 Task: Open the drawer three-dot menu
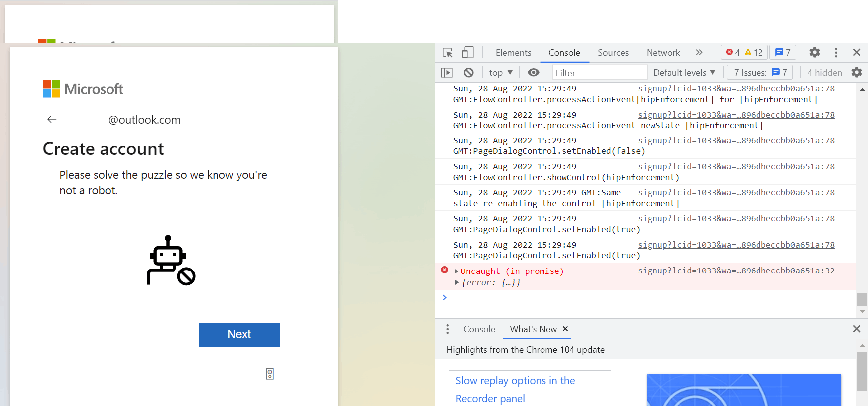[447, 329]
